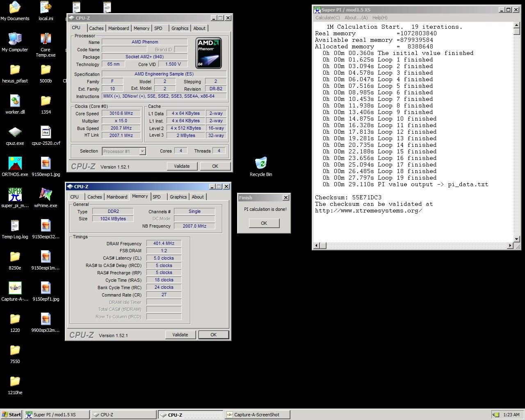Viewport: 525px width, 420px height.
Task: Click OK in the CPU tab window
Action: 215,166
